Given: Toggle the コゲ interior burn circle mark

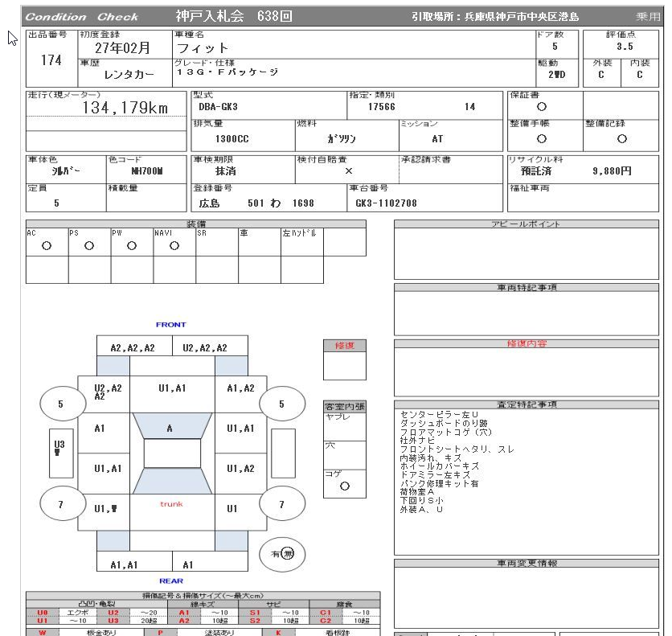Looking at the screenshot, I should pos(345,486).
